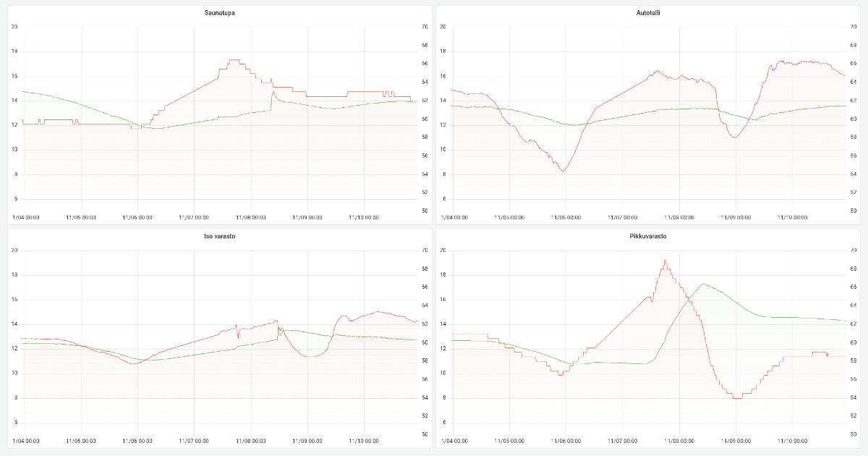Expand the Iso varasto panel title menu
868x456 pixels.
click(219, 237)
